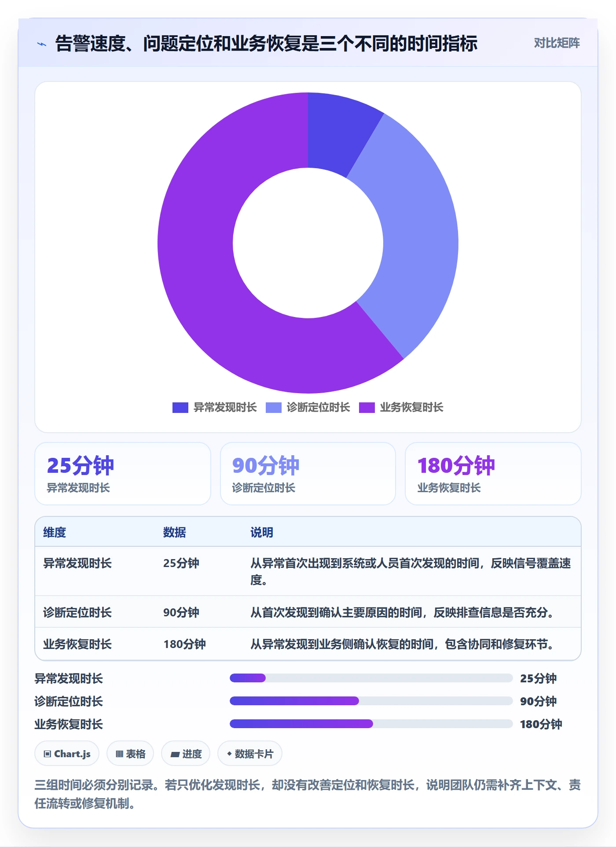Image resolution: width=616 pixels, height=847 pixels.
Task: Click the 表格 tag
Action: click(130, 754)
